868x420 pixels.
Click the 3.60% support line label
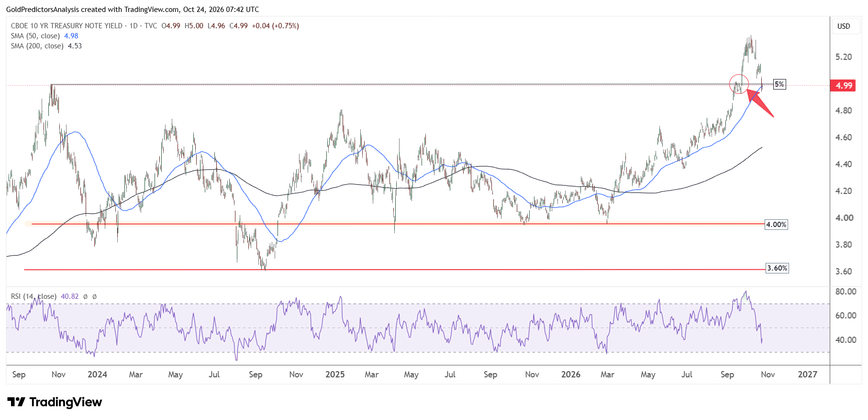click(x=777, y=268)
